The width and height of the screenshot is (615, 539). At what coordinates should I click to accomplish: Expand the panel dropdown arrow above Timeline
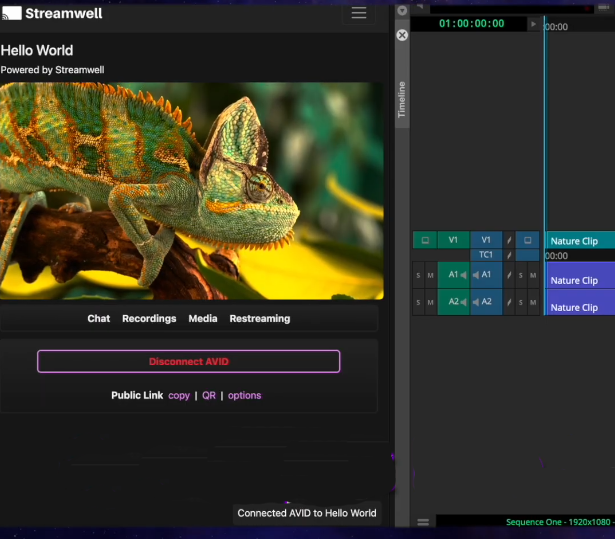[x=402, y=11]
